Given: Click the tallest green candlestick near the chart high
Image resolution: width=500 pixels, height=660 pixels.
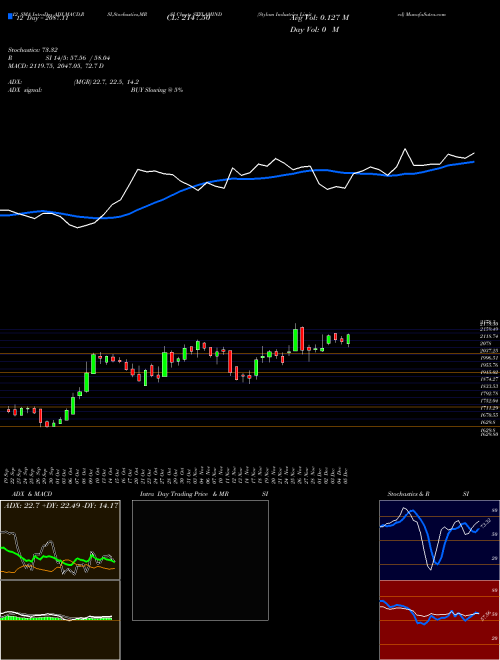Looking at the screenshot, I should (295, 340).
